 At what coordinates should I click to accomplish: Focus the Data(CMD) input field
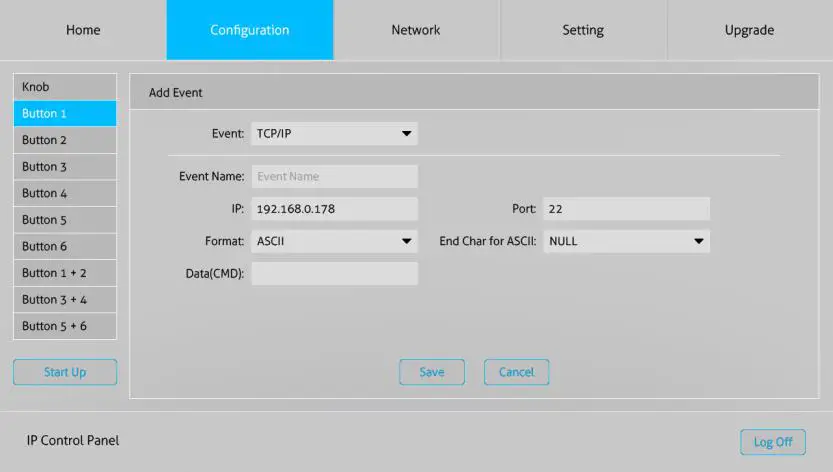[335, 274]
